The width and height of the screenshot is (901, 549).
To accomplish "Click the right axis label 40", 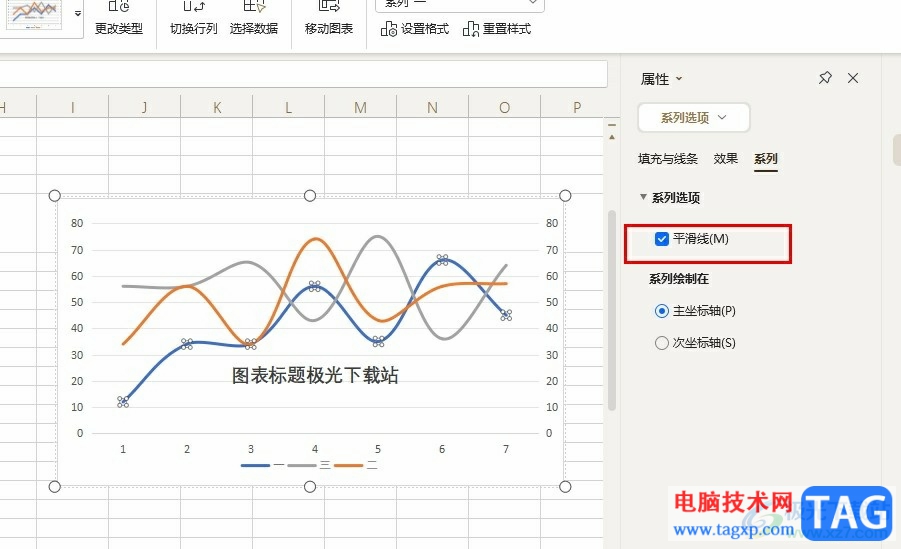I will click(552, 328).
